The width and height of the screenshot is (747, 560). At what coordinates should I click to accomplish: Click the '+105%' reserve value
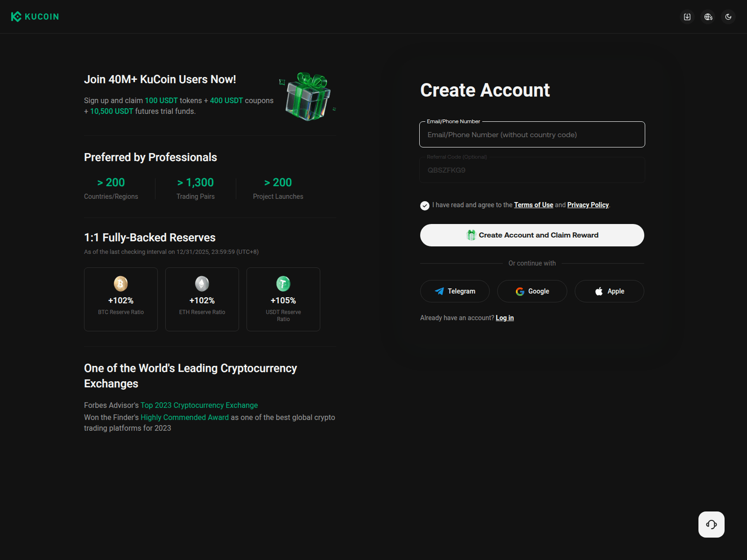pos(283,301)
